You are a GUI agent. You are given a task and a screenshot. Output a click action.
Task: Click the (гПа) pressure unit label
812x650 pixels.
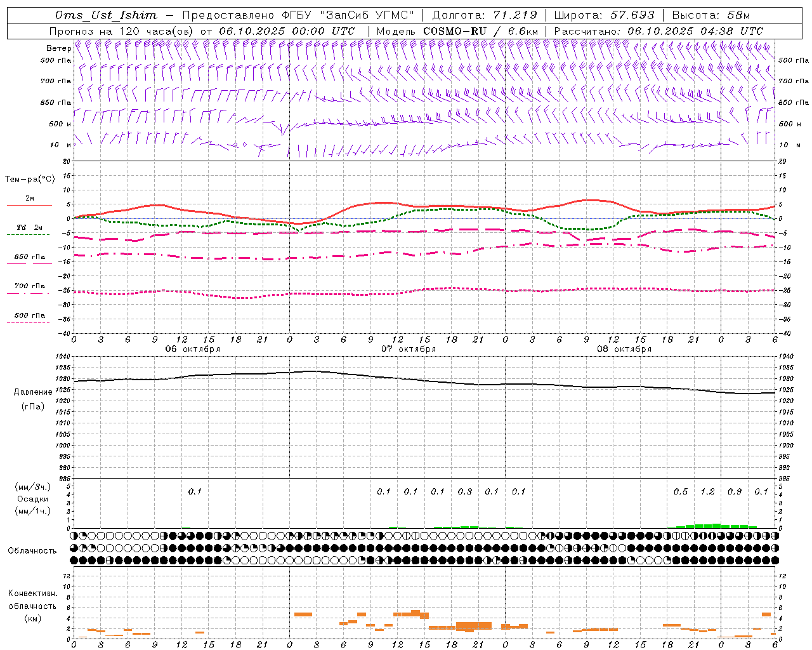(x=32, y=407)
